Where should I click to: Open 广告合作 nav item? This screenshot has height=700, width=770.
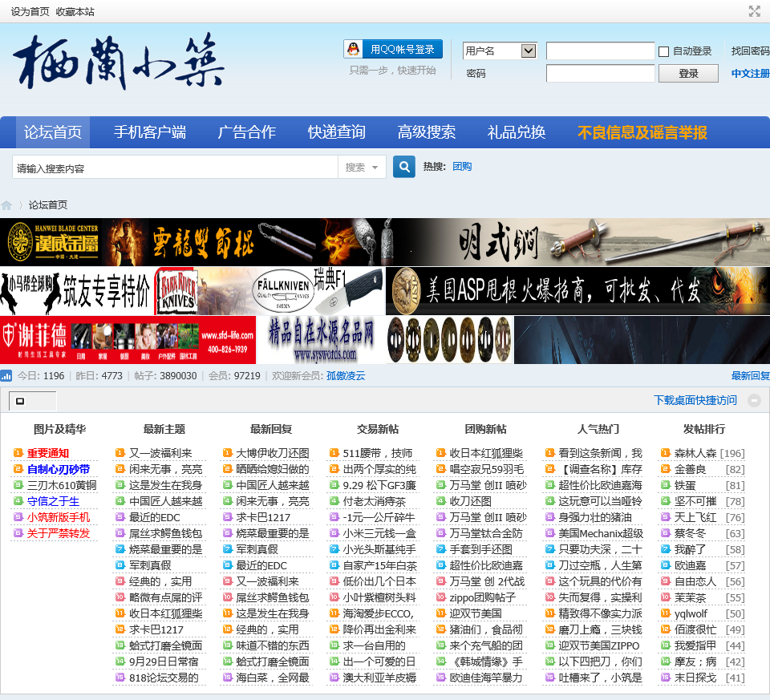[x=246, y=132]
